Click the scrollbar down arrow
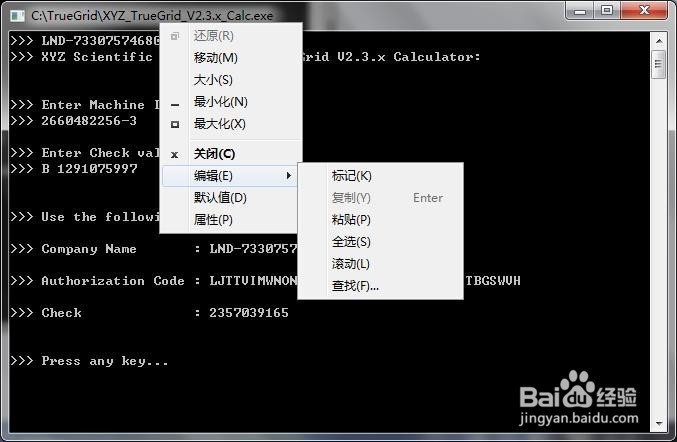Screen dimensions: 677x442 659,423
